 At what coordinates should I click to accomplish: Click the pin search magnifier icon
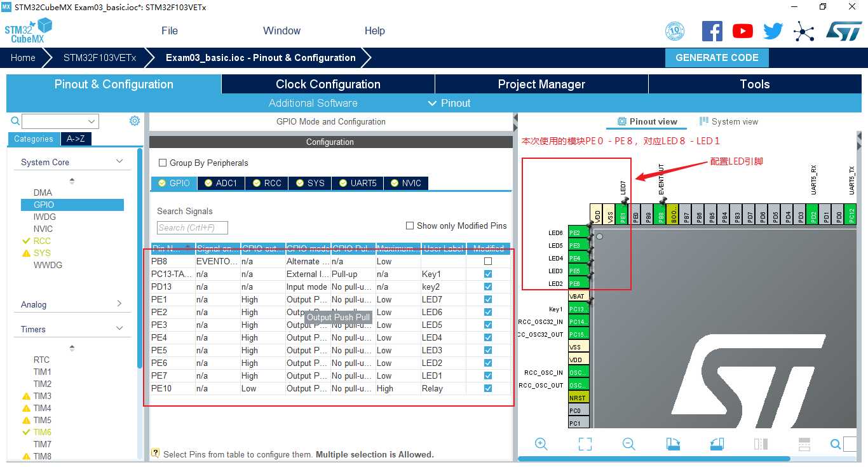pyautogui.click(x=836, y=444)
